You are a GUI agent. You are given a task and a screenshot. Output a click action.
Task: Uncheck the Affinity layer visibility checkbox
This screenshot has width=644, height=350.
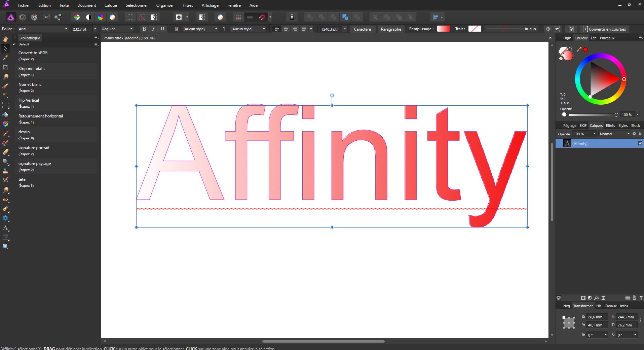click(640, 143)
